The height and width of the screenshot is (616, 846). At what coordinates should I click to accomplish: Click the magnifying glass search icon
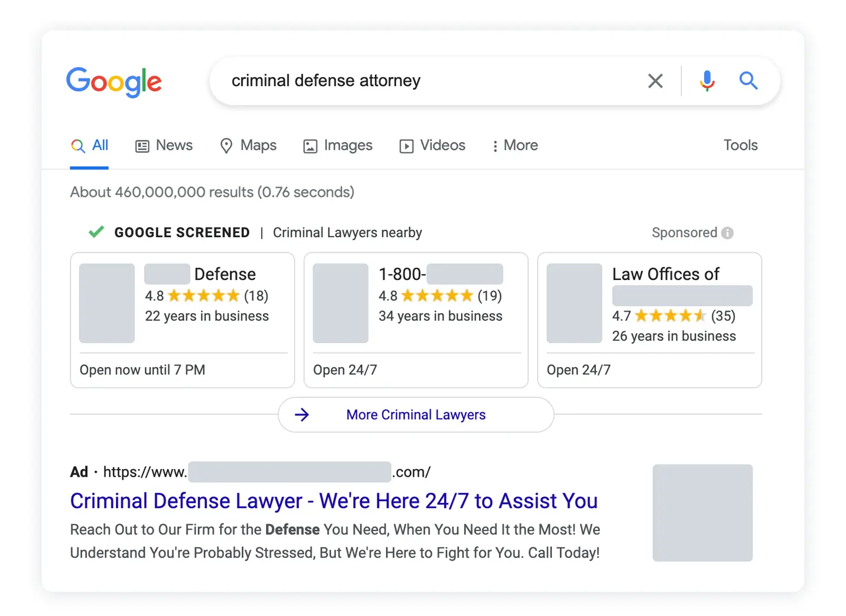click(748, 81)
